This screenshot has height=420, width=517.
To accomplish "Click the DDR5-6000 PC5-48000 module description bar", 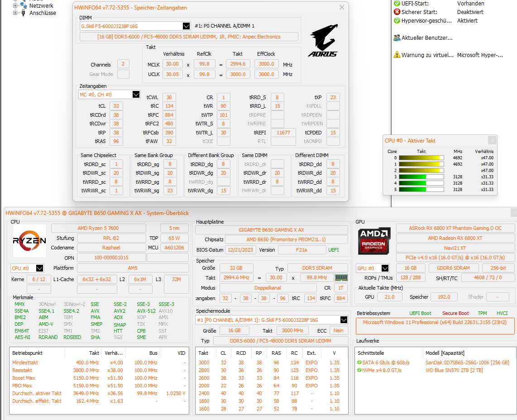I will [189, 37].
